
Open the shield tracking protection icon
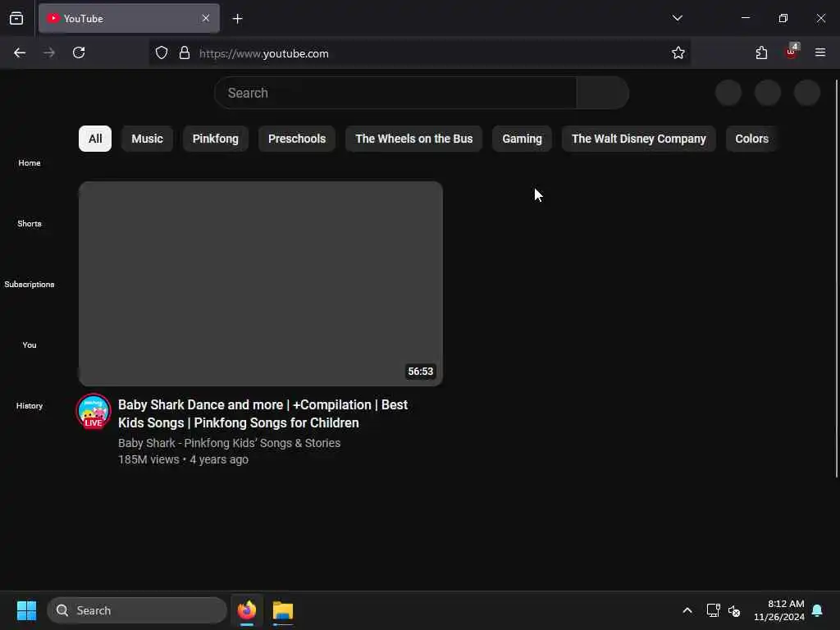pos(162,53)
